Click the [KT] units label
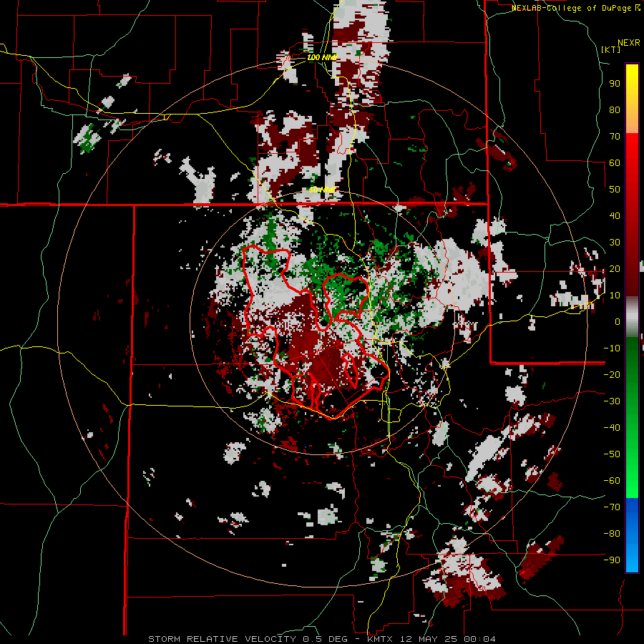Image resolution: width=644 pixels, height=644 pixels. pos(611,49)
